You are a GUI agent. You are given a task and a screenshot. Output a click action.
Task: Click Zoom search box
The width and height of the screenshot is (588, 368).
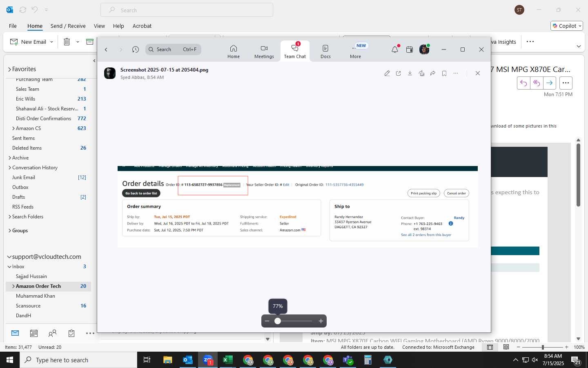click(173, 49)
